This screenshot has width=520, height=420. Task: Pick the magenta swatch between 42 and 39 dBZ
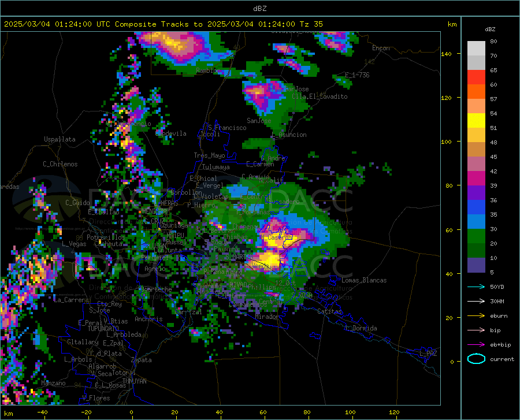pos(476,179)
